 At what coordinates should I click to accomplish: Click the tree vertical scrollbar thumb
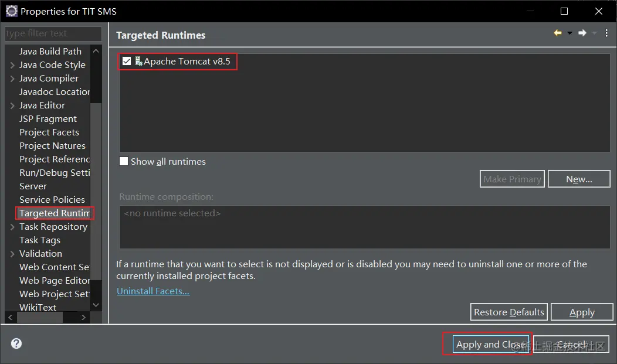tap(96, 192)
